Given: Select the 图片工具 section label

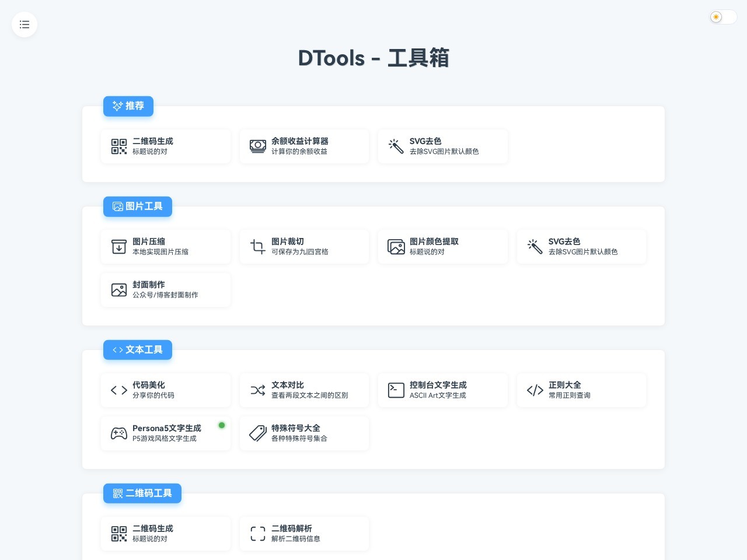Looking at the screenshot, I should coord(138,206).
